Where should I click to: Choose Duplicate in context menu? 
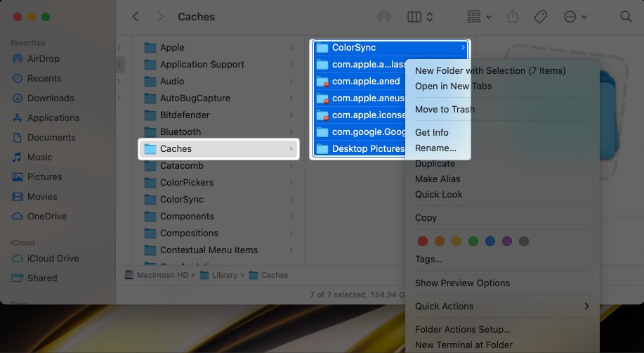[x=435, y=163]
